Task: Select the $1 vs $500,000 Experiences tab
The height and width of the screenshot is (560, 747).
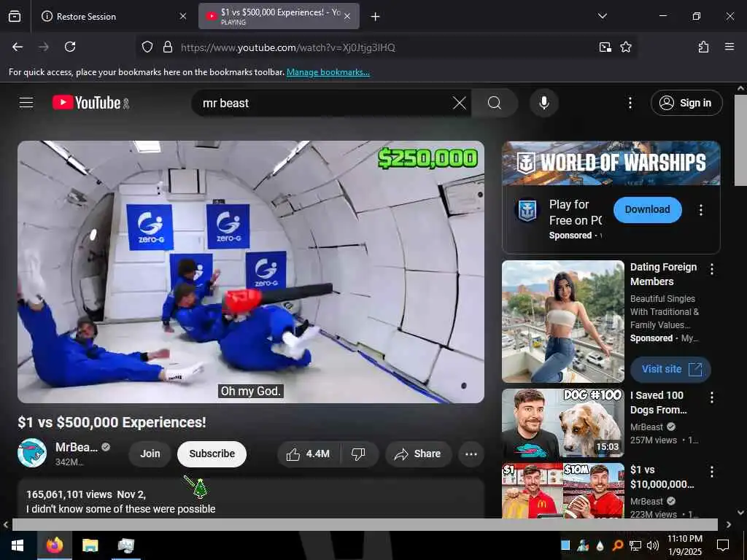Action: point(279,16)
